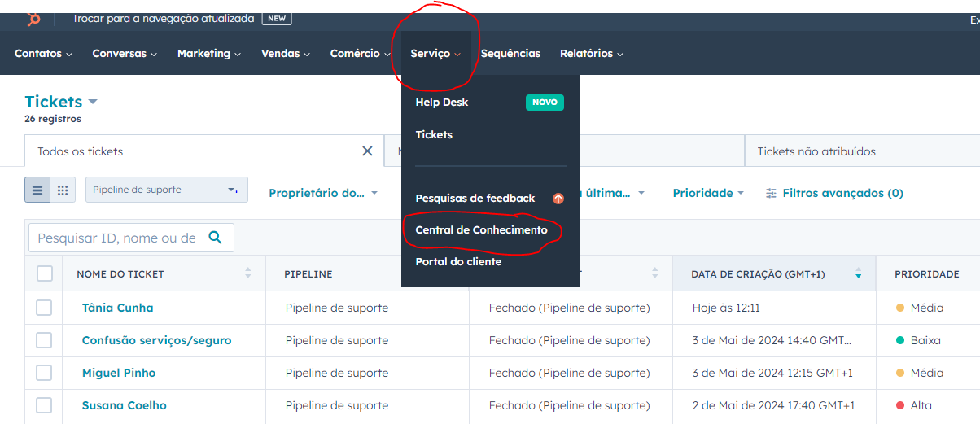Click the ticket search input field
This screenshot has height=424, width=980.
[x=116, y=238]
